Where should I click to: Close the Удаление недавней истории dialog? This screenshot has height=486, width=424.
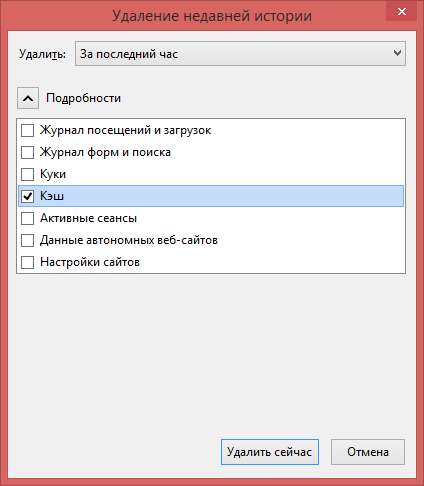[402, 11]
